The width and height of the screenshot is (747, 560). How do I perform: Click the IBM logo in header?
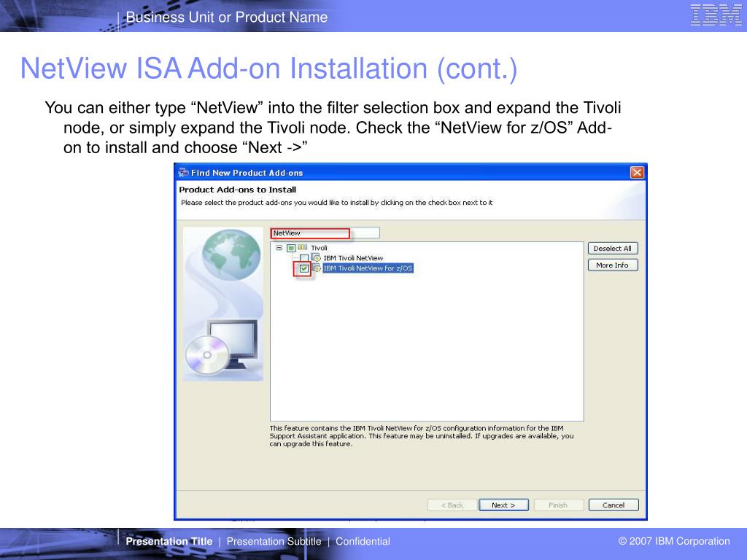716,15
